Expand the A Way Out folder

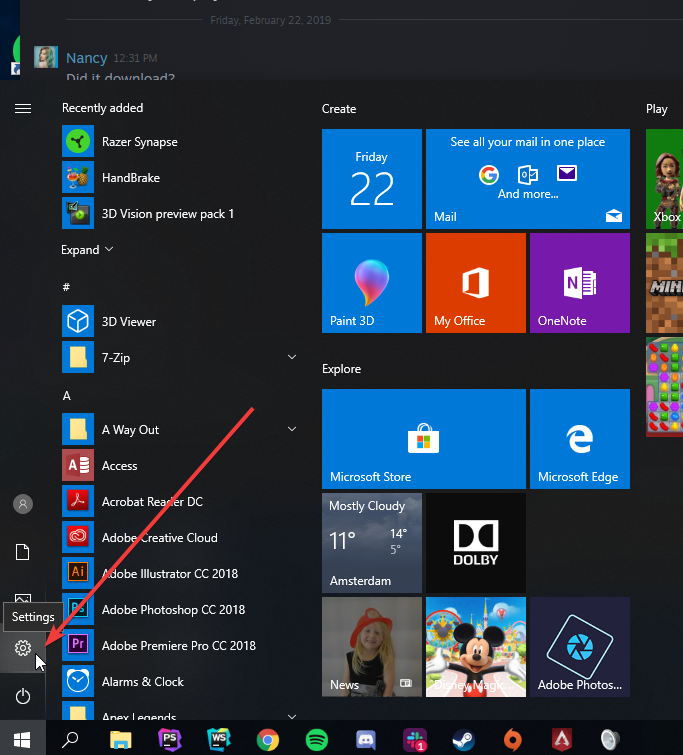(x=292, y=429)
